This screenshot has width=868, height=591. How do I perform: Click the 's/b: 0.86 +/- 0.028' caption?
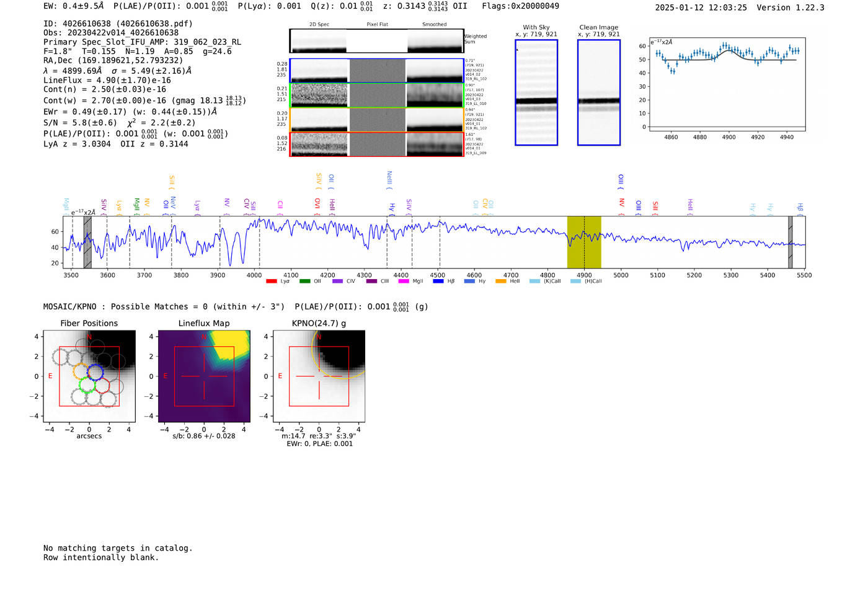pyautogui.click(x=204, y=436)
